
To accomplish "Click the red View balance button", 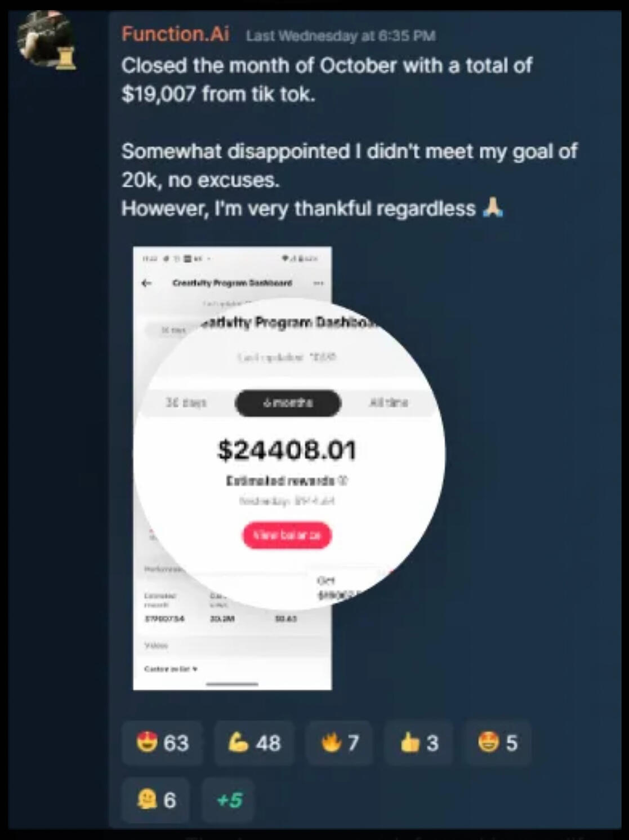I will 287,535.
